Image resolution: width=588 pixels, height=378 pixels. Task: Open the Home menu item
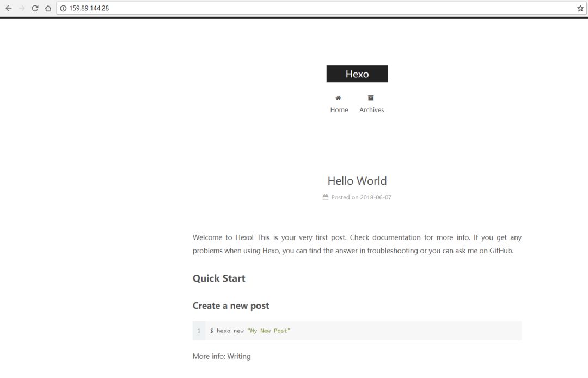[x=339, y=110]
